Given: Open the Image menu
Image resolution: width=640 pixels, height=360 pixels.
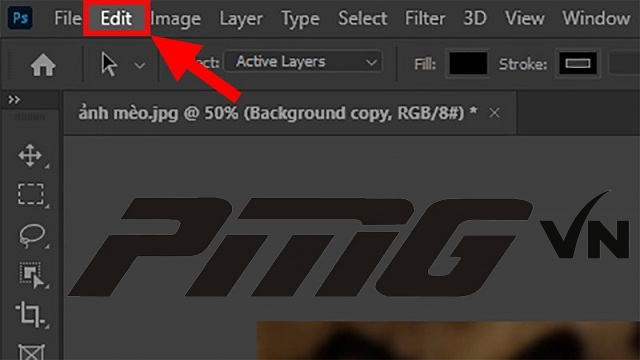Looking at the screenshot, I should (176, 19).
